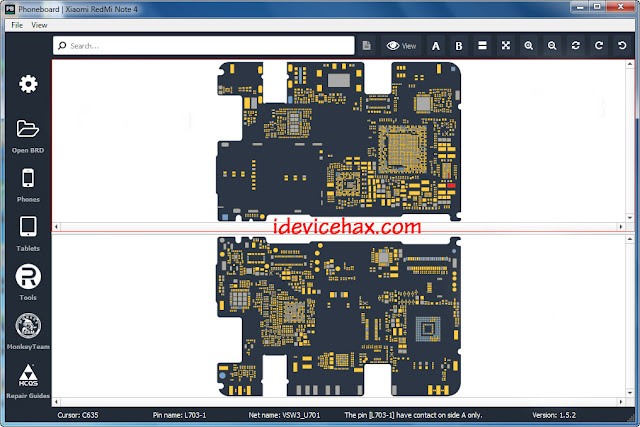This screenshot has height=427, width=640.
Task: Fit the board to the screen
Action: tap(506, 45)
